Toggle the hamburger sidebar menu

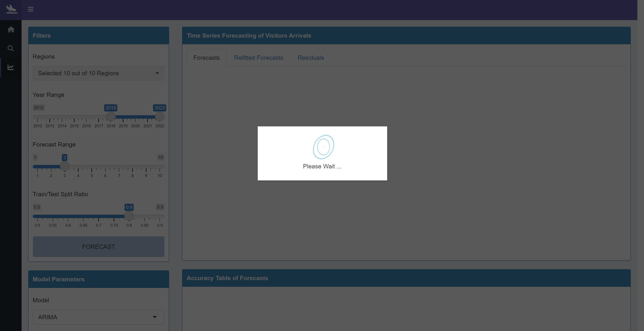(31, 9)
